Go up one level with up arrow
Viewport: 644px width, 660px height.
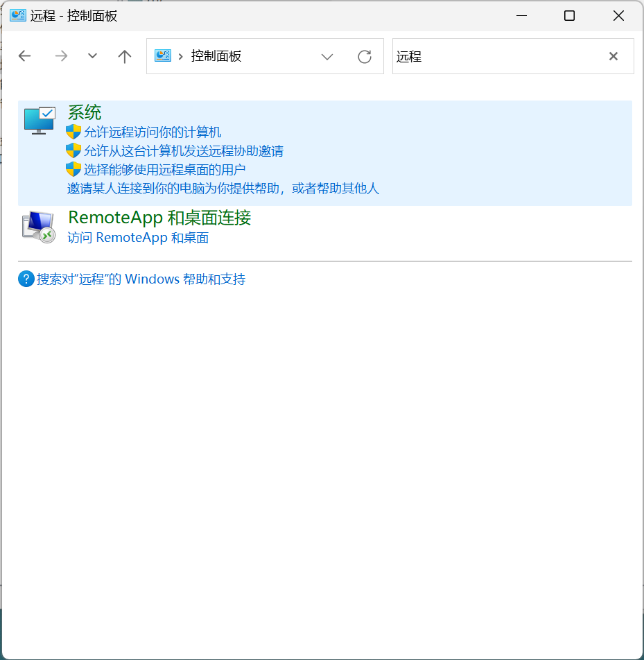(125, 56)
